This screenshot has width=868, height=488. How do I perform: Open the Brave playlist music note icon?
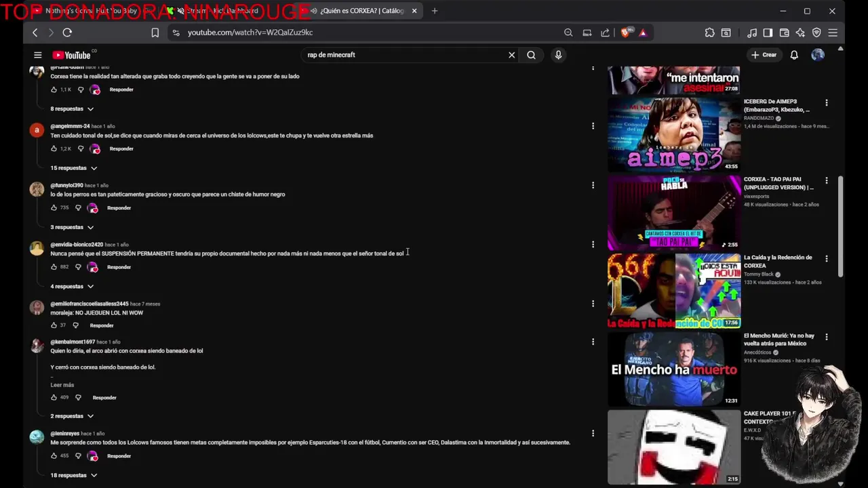tap(752, 33)
